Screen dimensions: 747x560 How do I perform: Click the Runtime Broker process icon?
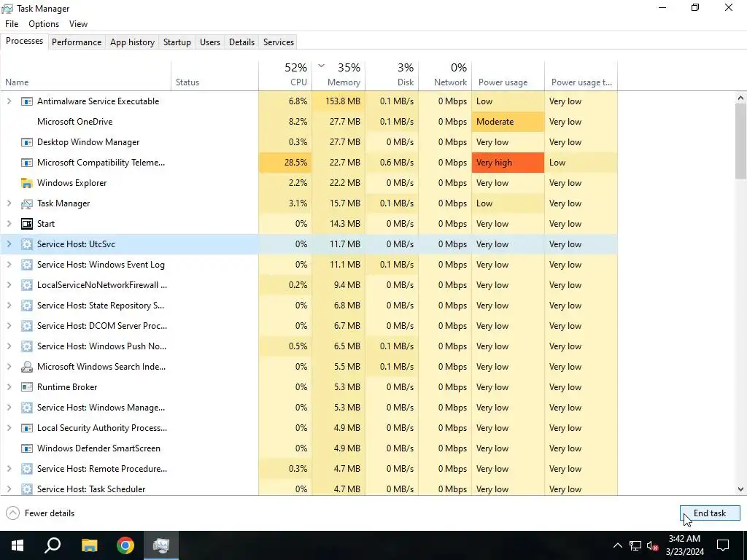point(27,387)
